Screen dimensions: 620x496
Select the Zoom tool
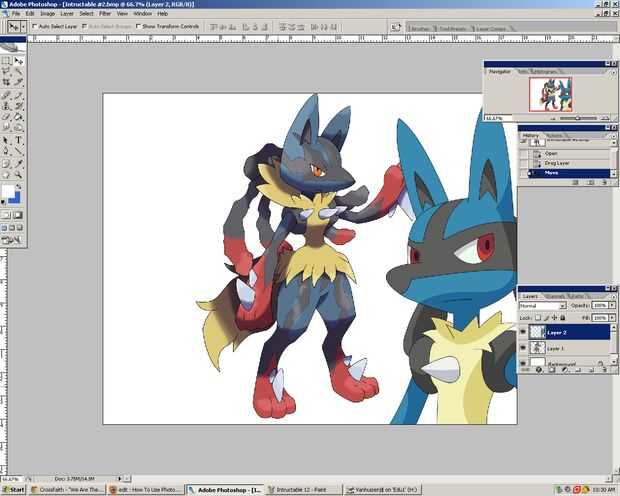[x=18, y=174]
